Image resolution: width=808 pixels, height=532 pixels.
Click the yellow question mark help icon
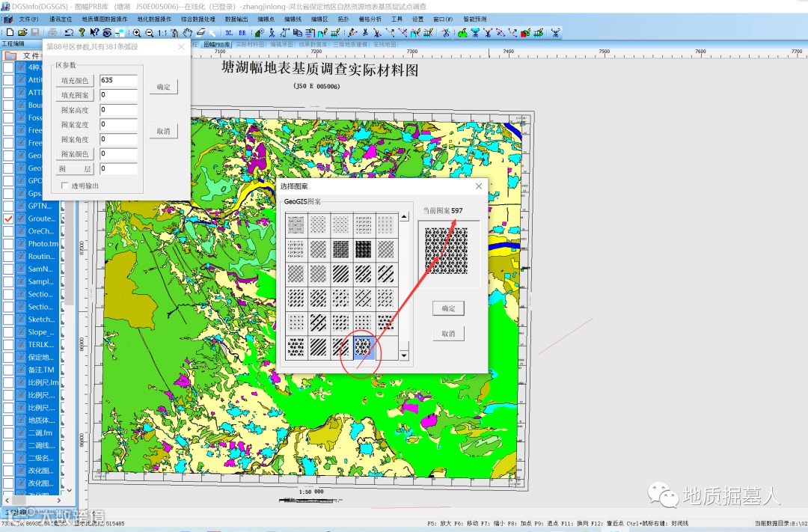(82, 32)
